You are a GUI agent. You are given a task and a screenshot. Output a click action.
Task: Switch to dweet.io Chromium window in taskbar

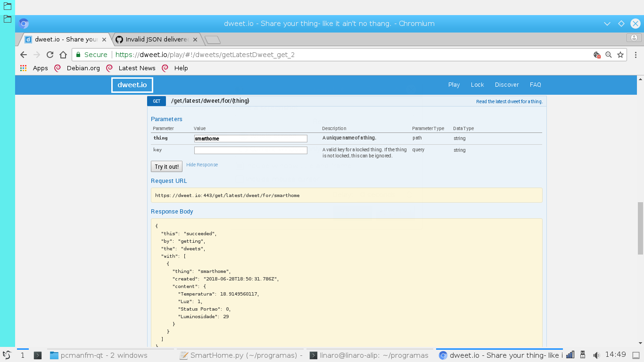[x=500, y=355]
